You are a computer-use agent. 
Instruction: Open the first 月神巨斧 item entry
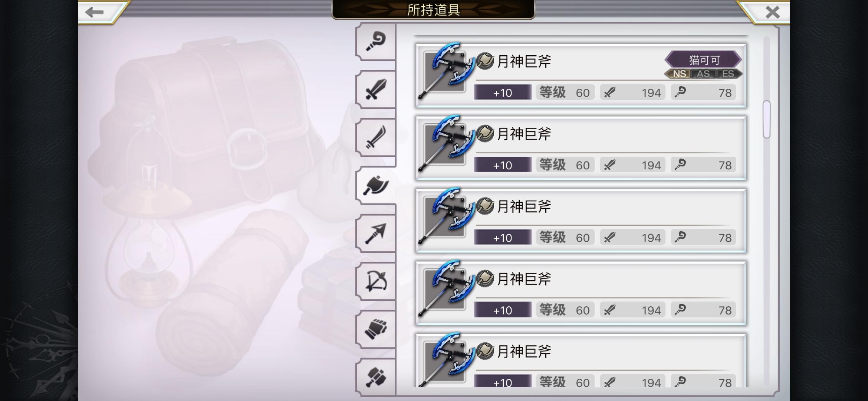click(581, 76)
